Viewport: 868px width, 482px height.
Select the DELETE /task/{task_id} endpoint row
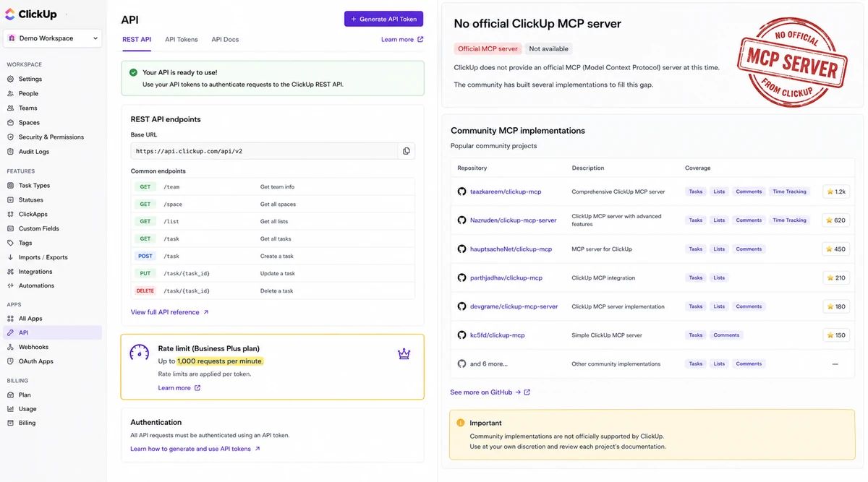(273, 291)
